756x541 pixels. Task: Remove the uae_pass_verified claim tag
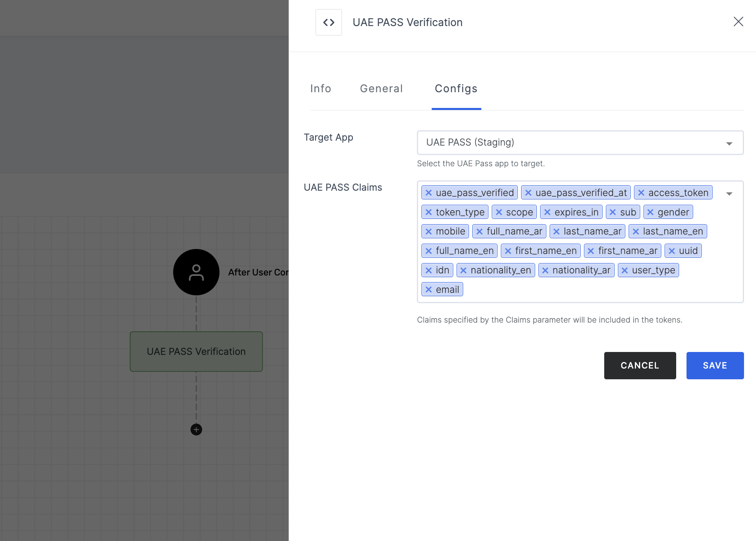point(429,193)
